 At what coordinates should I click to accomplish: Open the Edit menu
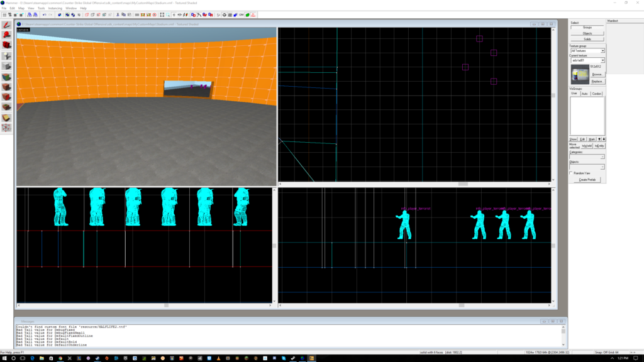[x=13, y=8]
